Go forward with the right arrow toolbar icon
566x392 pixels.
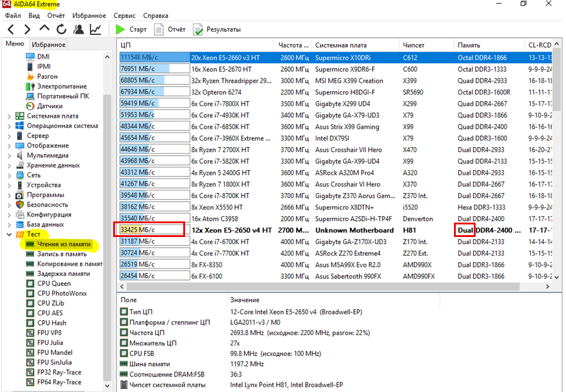(27, 29)
